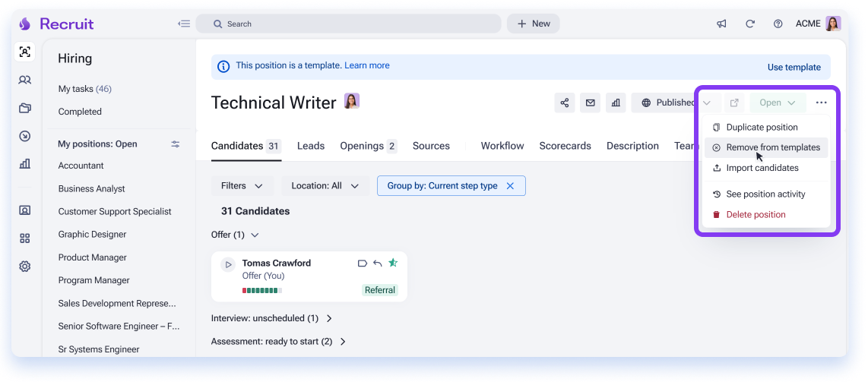Switch to the Description tab
This screenshot has width=868, height=382.
click(632, 147)
